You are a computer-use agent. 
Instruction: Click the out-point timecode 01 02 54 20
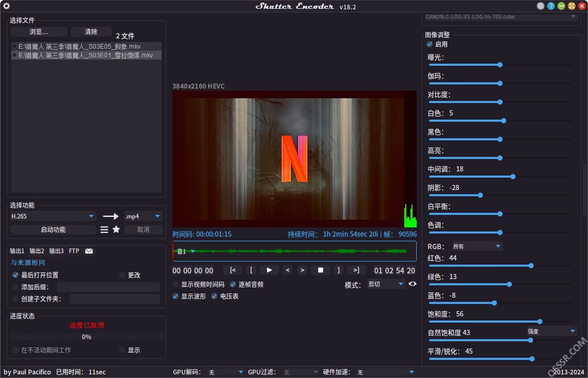(395, 270)
